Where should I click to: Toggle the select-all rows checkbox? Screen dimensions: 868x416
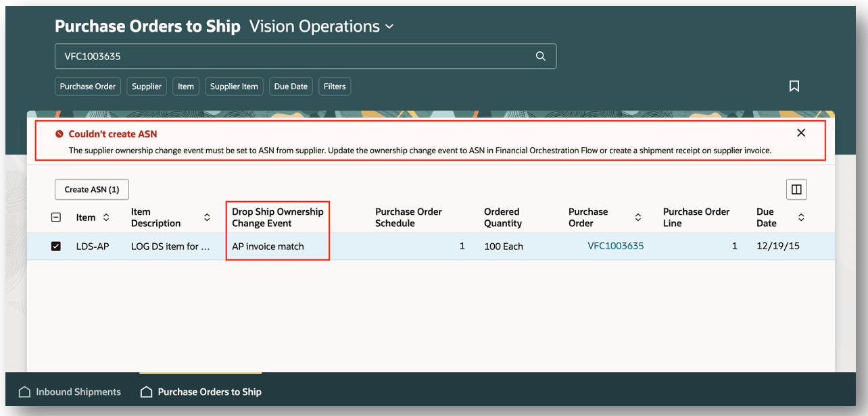tap(56, 217)
